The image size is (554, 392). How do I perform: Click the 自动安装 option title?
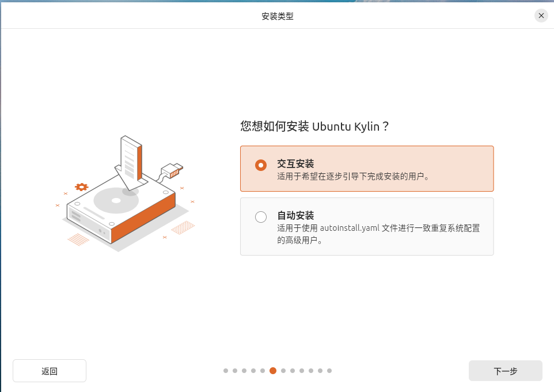click(295, 215)
